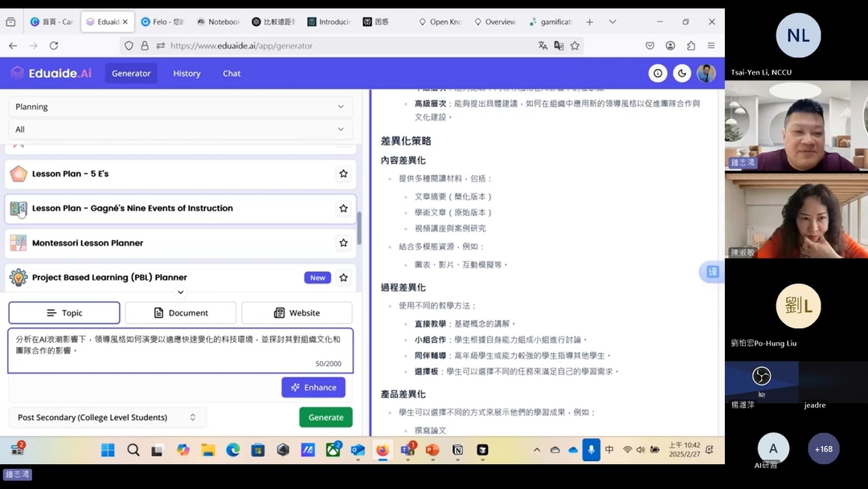Click the New badge on PBL Planner
The width and height of the screenshot is (868, 489).
[x=317, y=278]
